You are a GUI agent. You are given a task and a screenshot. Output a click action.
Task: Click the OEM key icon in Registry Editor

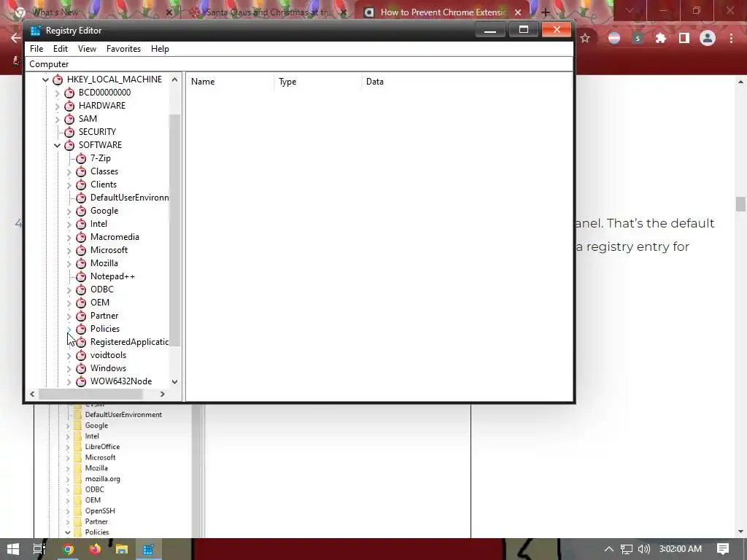(x=81, y=303)
